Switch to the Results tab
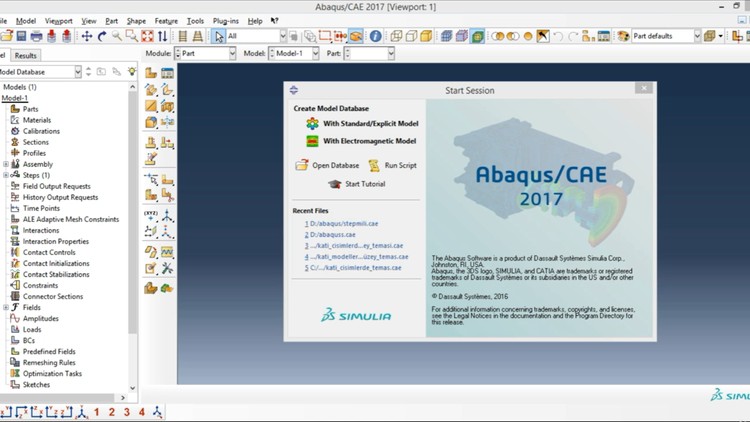The height and width of the screenshot is (422, 750). click(25, 56)
